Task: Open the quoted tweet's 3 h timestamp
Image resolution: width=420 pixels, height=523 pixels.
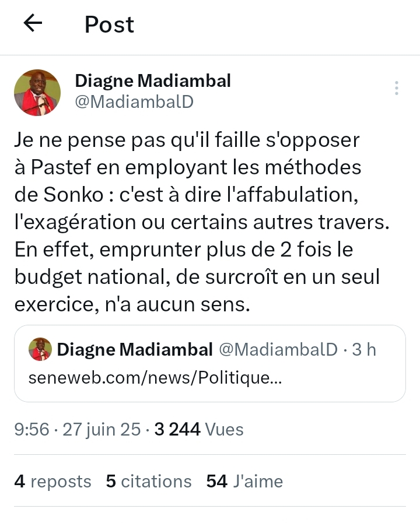Action: (367, 349)
